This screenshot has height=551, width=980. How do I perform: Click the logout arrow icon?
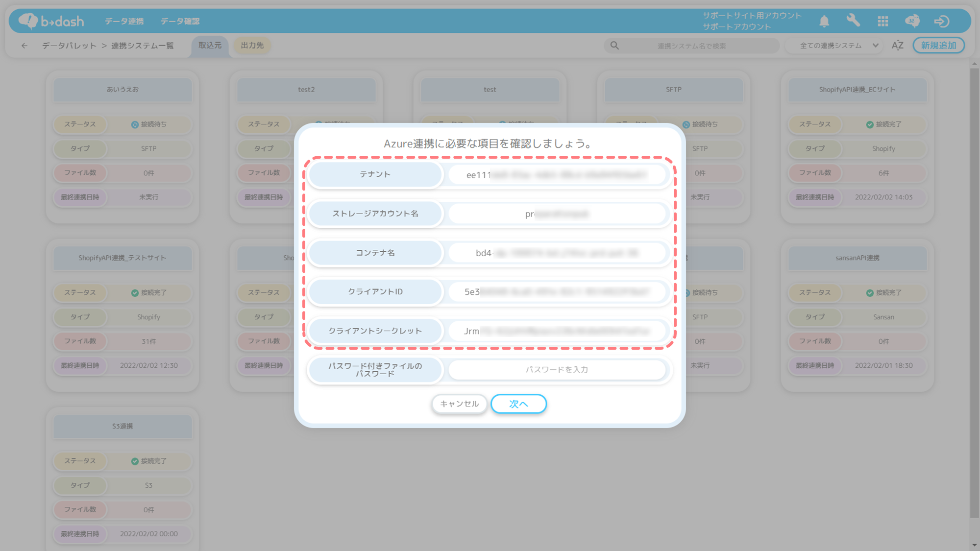942,21
